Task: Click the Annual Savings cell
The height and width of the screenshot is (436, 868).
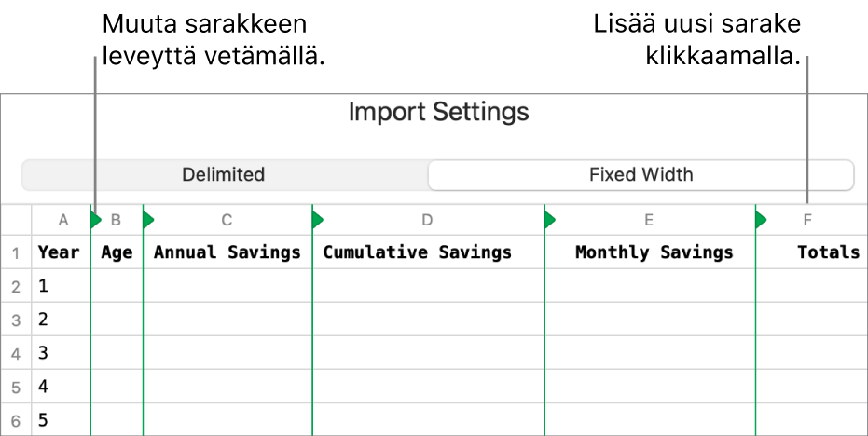Action: point(227,252)
